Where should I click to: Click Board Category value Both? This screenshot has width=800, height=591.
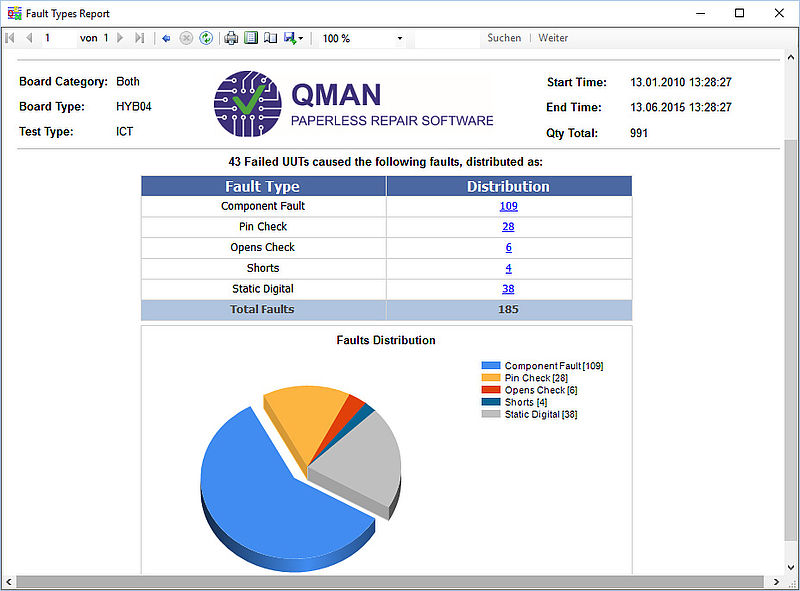click(x=128, y=82)
